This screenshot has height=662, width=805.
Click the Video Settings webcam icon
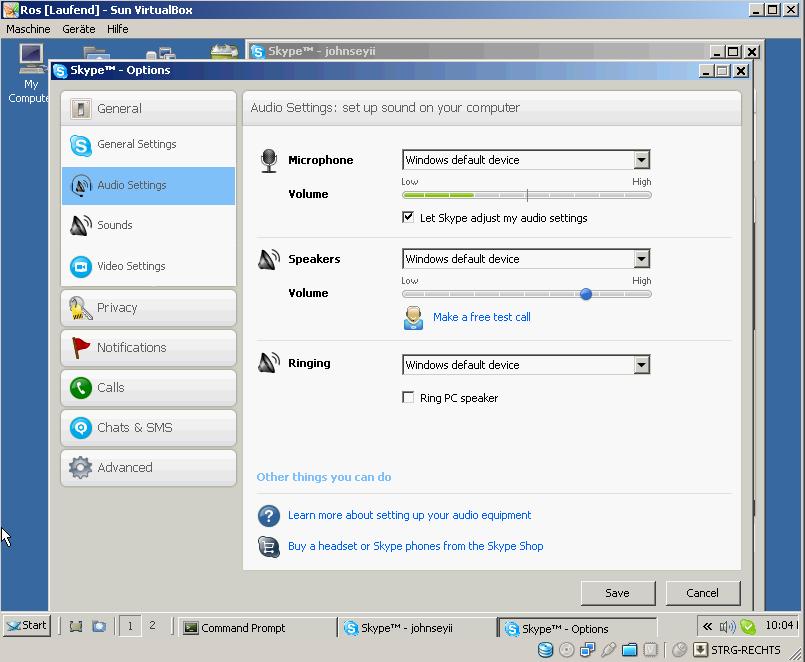pyautogui.click(x=80, y=267)
